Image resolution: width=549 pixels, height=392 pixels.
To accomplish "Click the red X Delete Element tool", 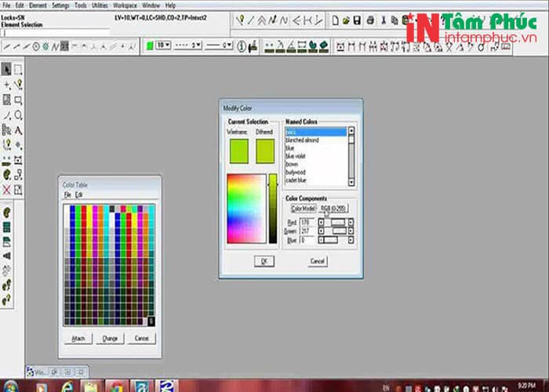I will (6, 190).
